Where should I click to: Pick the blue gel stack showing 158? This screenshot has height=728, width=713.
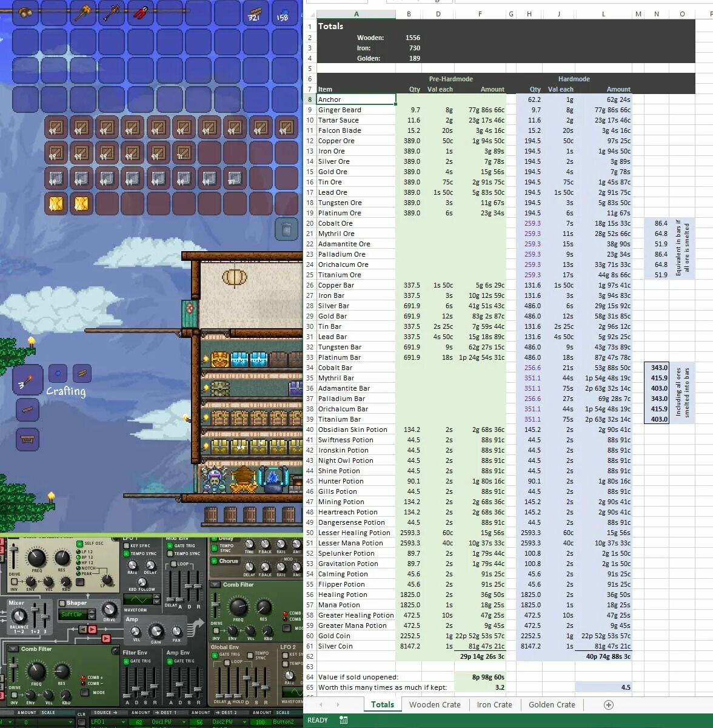(x=284, y=13)
